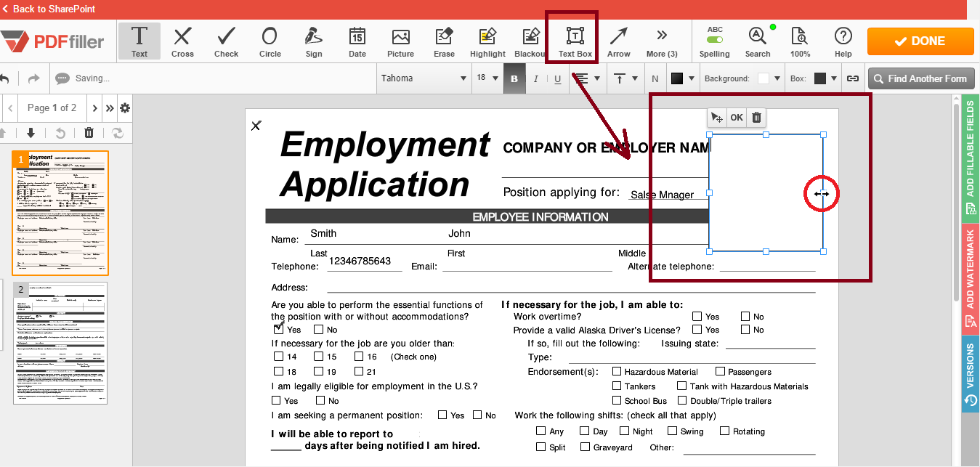
Task: Tick the Work overtime Yes checkbox
Action: coord(697,316)
